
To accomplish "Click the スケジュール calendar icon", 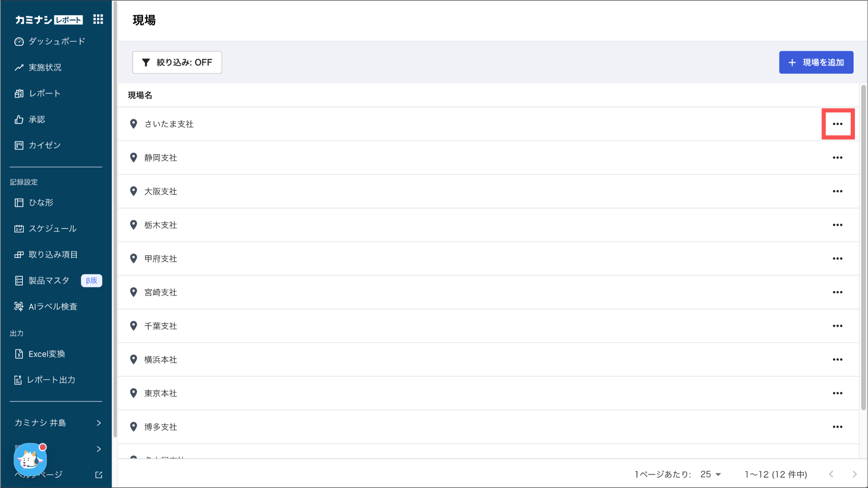I will 19,229.
